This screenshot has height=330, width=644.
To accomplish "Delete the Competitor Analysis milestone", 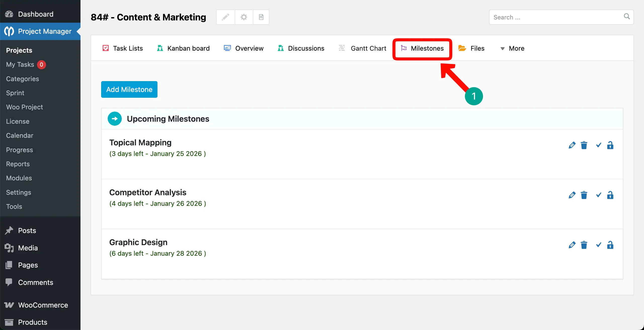I will click(584, 195).
